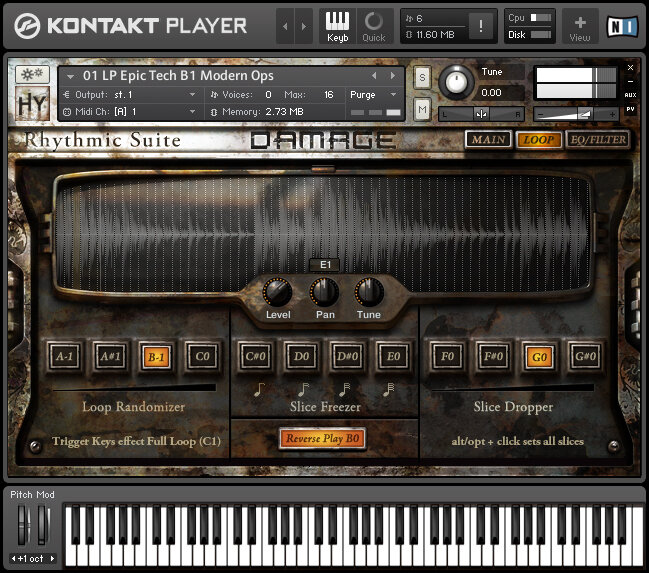649x573 pixels.
Task: Toggle the Keyb on-screen keyboard button
Action: [337, 26]
